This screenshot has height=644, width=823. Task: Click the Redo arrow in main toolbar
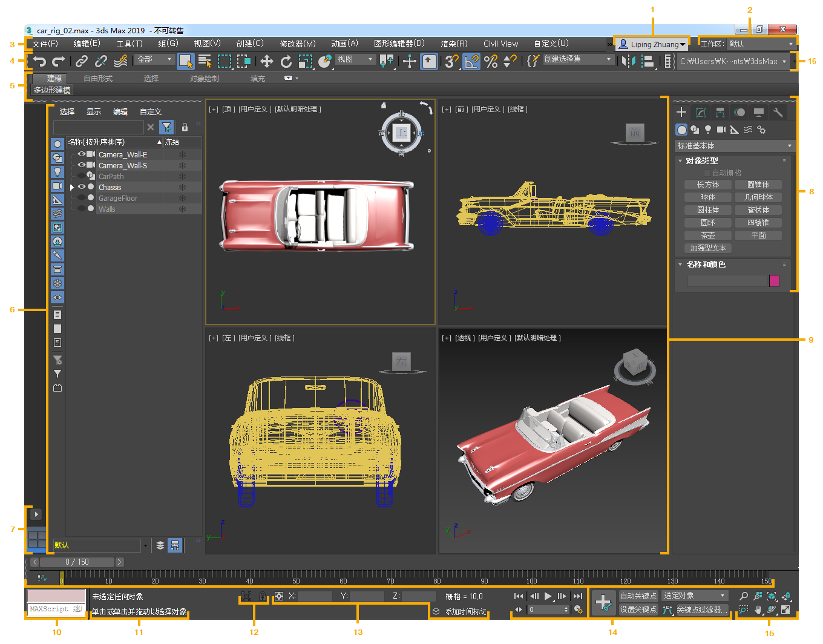pyautogui.click(x=59, y=61)
